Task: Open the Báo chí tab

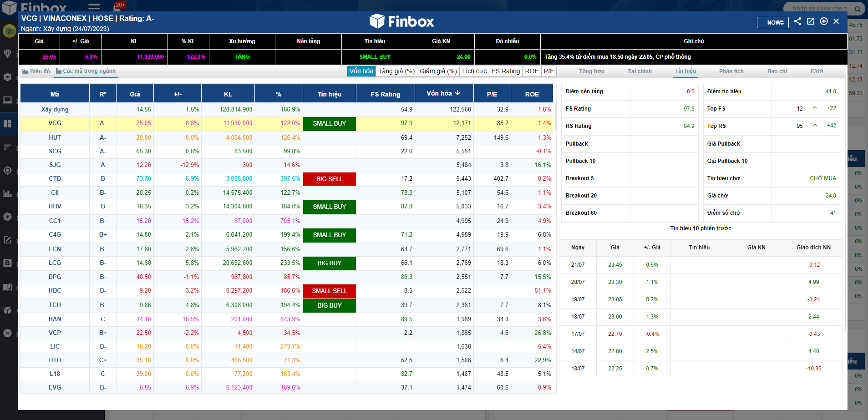Action: click(777, 71)
